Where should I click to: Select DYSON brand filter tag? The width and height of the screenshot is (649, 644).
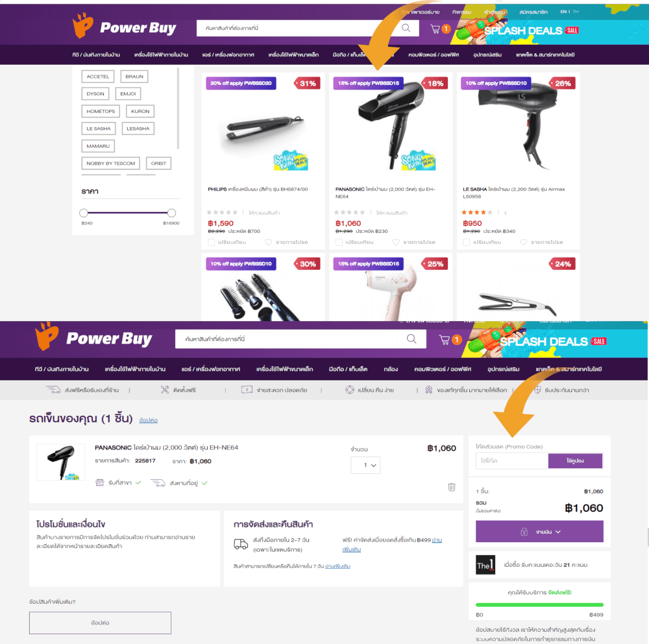95,94
